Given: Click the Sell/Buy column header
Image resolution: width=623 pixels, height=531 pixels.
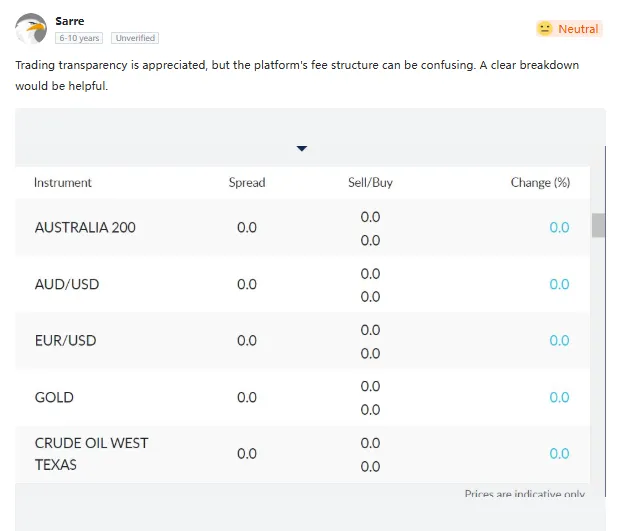Looking at the screenshot, I should [x=370, y=182].
